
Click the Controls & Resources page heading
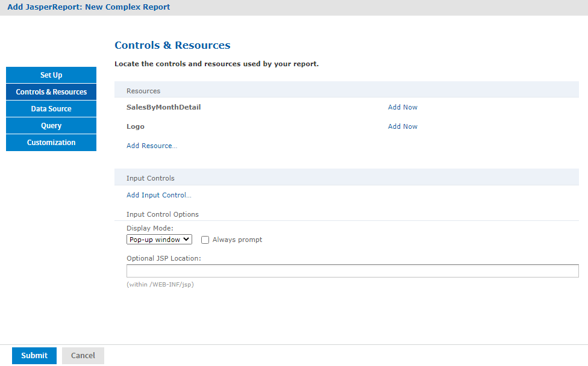(x=172, y=45)
